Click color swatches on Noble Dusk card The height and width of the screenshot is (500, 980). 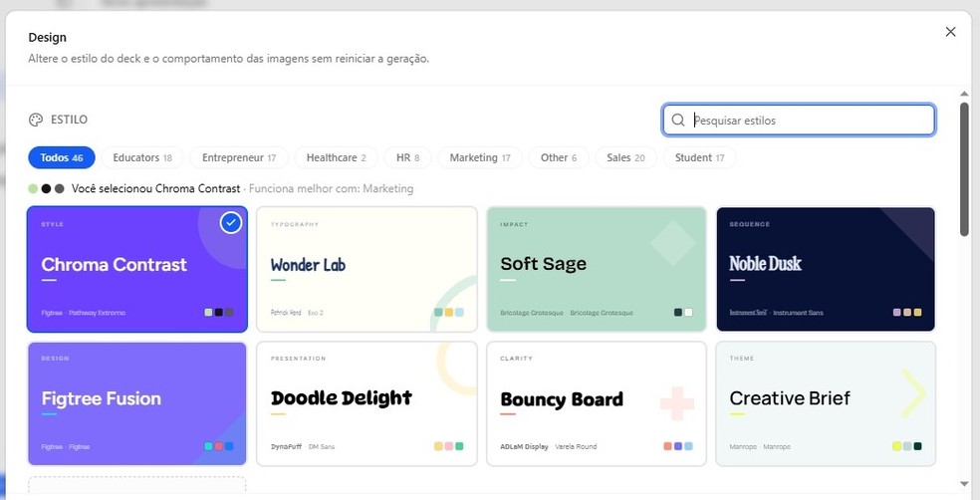907,313
